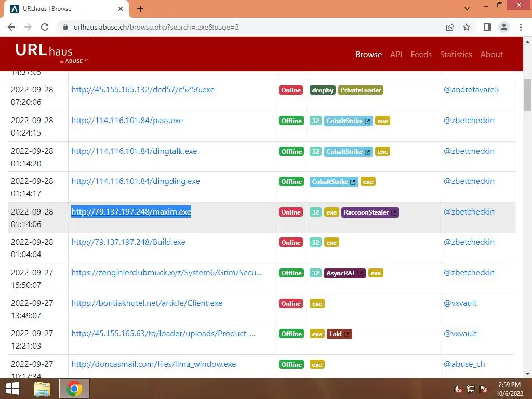Open the Chrome three-dot menu
The image size is (532, 399).
coord(521,27)
